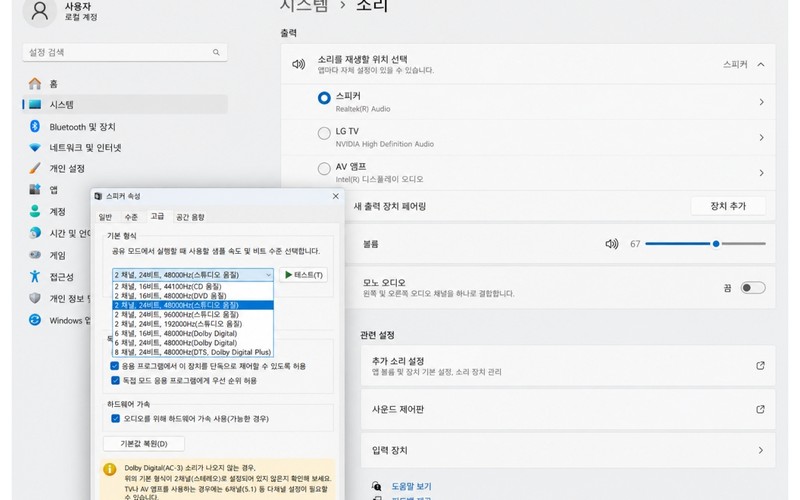Switch to the 수준 tab
This screenshot has height=500, width=800.
point(131,217)
